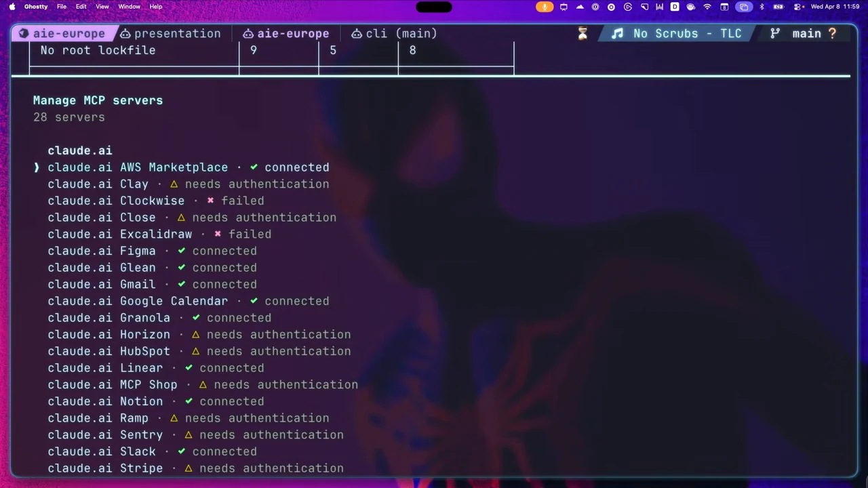Open the Window menu

point(129,7)
